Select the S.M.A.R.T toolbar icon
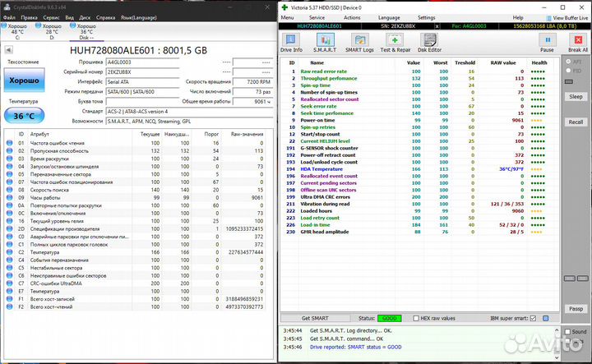Screen dimensions: 592x364 (325, 43)
